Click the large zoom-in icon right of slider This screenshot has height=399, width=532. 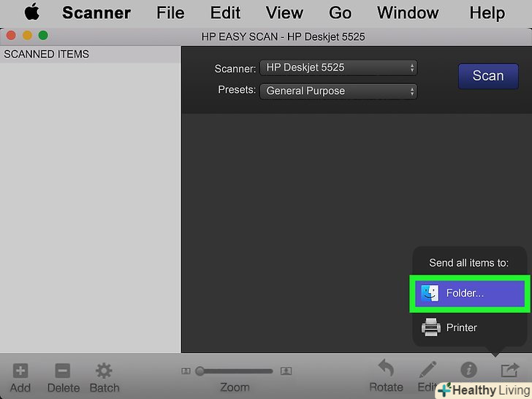[286, 370]
